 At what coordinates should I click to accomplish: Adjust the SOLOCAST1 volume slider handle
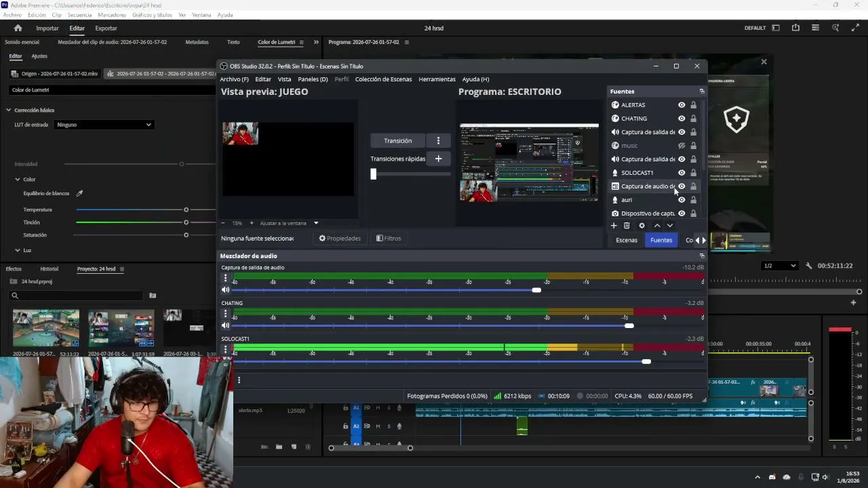pyautogui.click(x=646, y=361)
